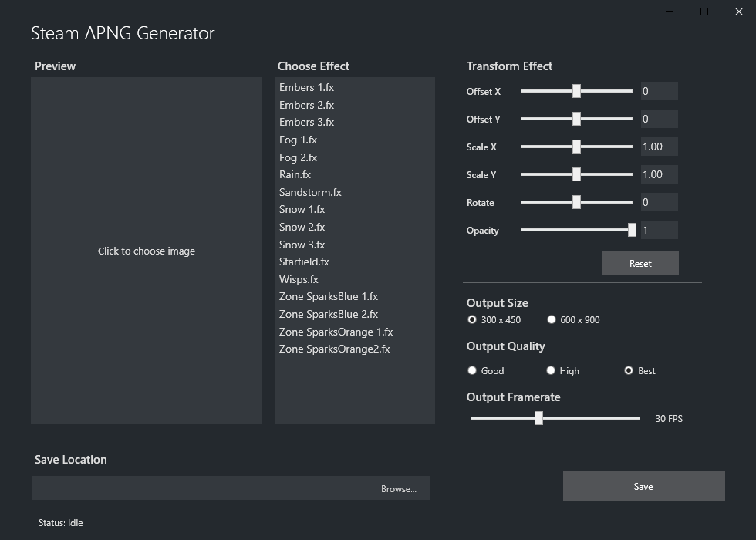Pick the Rain.fx effect

click(x=354, y=174)
